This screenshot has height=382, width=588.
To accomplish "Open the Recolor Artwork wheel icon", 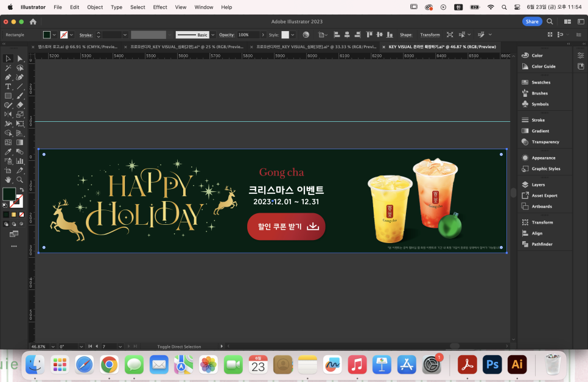I will click(x=306, y=35).
